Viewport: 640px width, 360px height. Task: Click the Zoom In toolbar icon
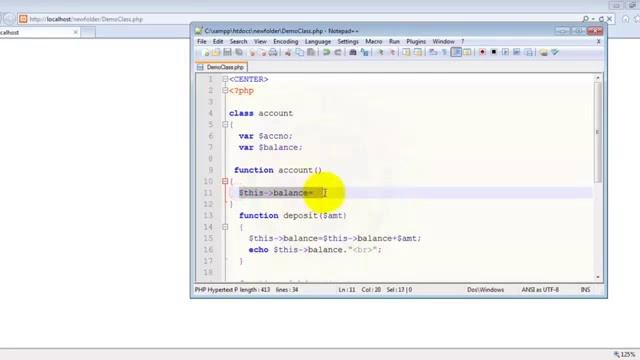(x=380, y=52)
